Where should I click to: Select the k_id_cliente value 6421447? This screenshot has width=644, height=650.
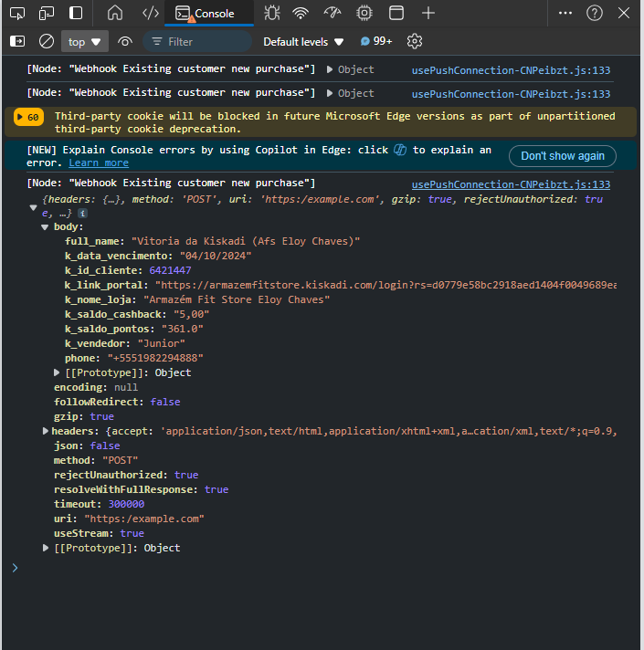(170, 270)
